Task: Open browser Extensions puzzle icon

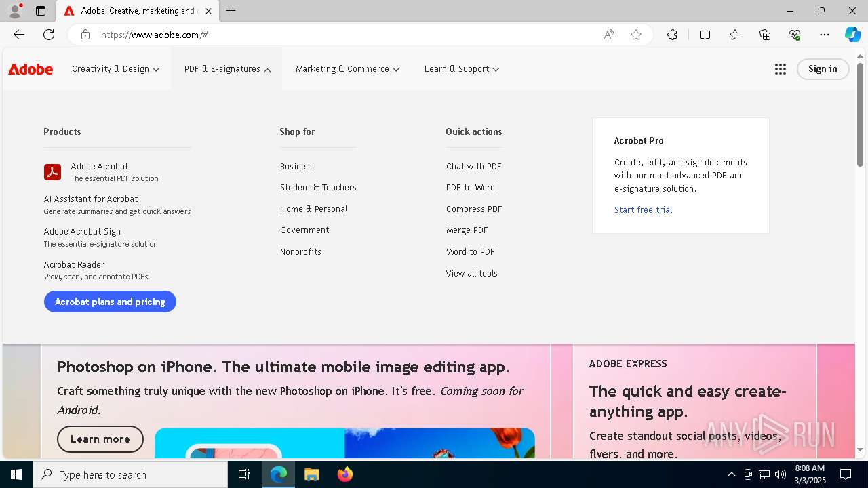Action: [672, 35]
